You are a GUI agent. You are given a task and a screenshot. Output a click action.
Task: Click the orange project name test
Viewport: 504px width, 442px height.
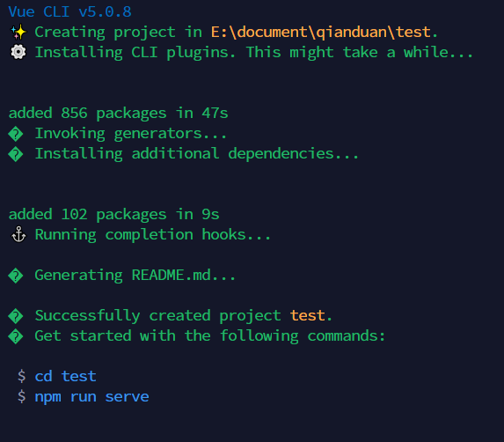(308, 315)
